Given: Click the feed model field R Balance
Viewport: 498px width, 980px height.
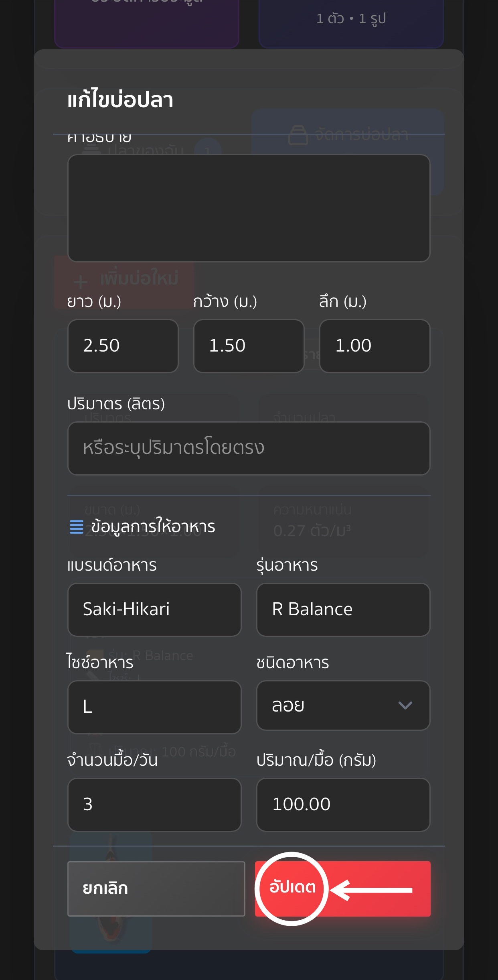Looking at the screenshot, I should tap(343, 609).
